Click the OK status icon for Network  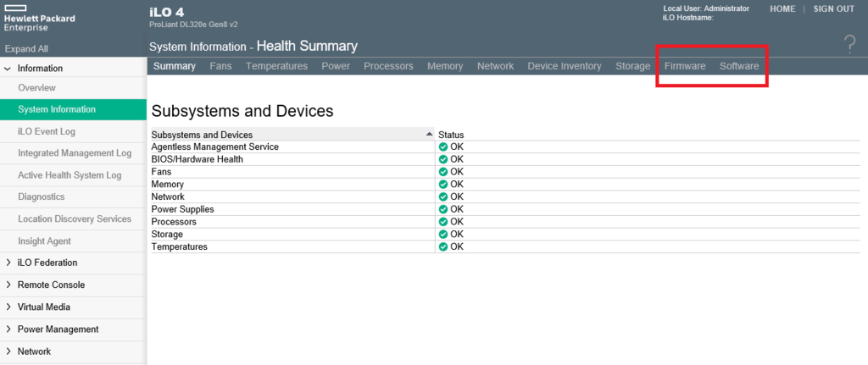point(442,196)
